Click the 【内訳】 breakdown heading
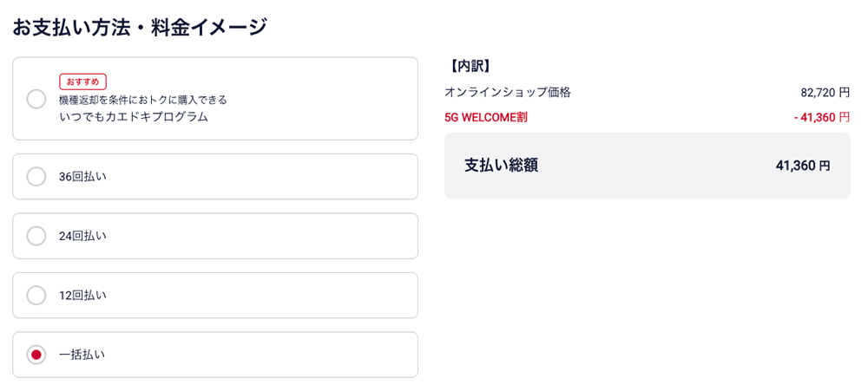The height and width of the screenshot is (391, 868). (x=470, y=66)
